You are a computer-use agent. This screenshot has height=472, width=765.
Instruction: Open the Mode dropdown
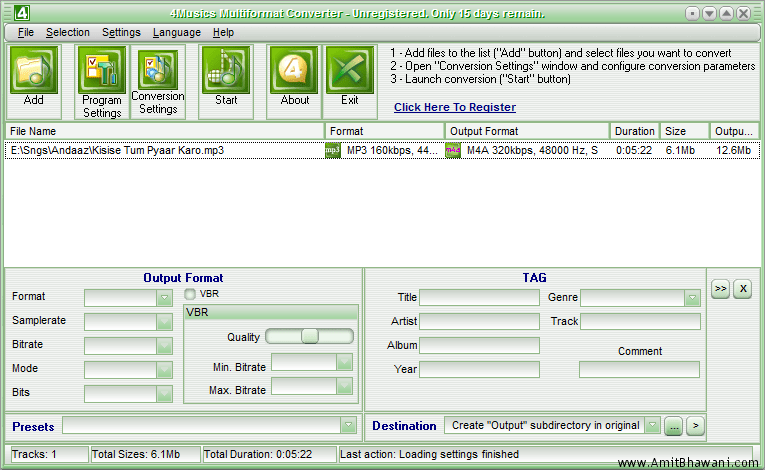point(164,369)
